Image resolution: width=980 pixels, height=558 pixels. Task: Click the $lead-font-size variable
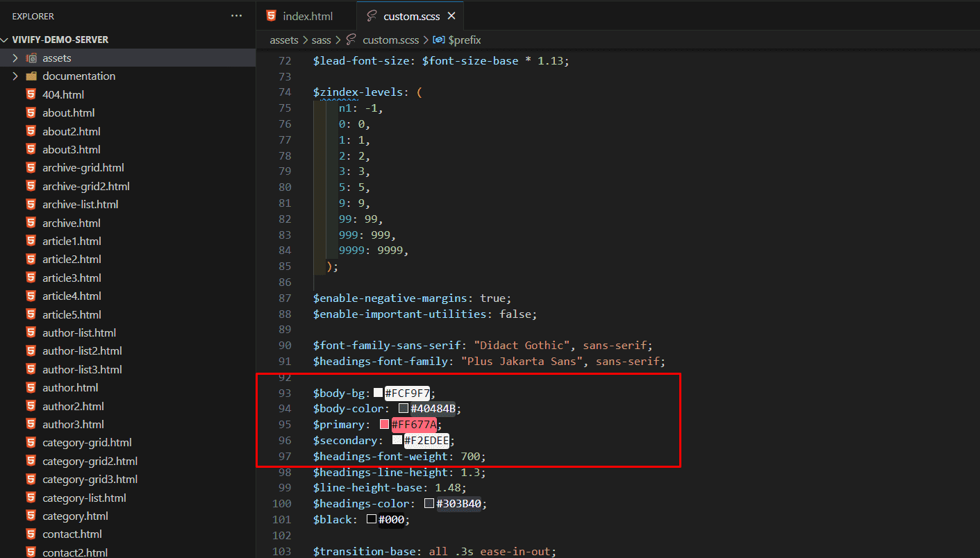[361, 61]
